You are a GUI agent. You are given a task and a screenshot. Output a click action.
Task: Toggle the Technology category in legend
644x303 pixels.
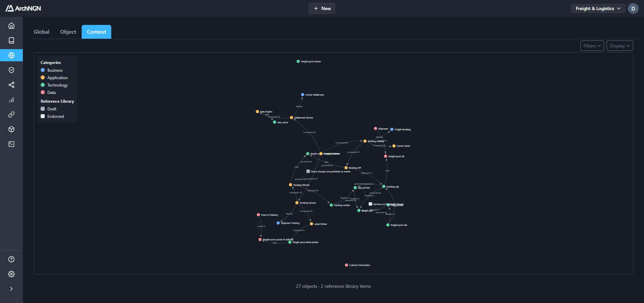pos(54,85)
